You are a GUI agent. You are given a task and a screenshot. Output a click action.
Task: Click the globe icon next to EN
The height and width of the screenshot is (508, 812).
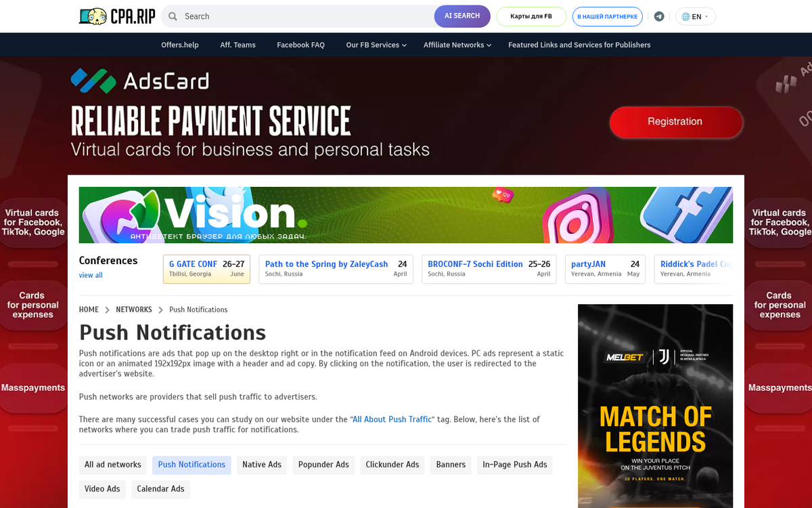pos(686,16)
